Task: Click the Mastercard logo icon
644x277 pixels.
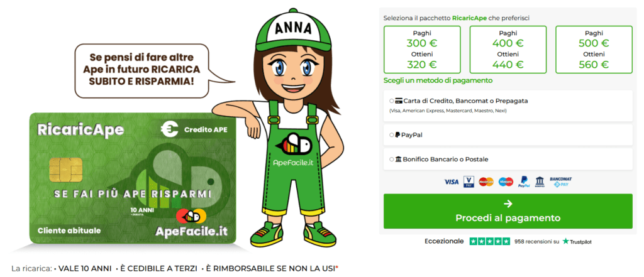Action: (x=486, y=182)
